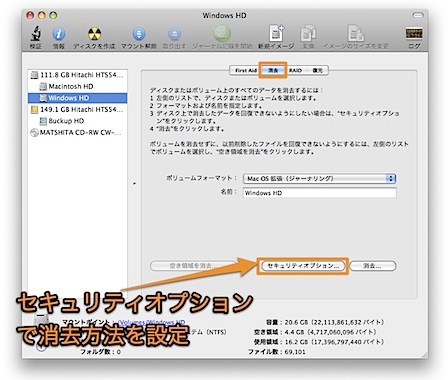Switch to the Erase (消去) tab
Image resolution: width=448 pixels, height=380 pixels.
pyautogui.click(x=273, y=70)
